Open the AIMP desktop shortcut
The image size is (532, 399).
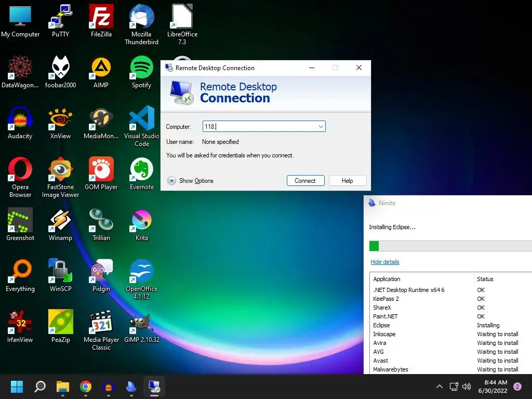(x=101, y=72)
